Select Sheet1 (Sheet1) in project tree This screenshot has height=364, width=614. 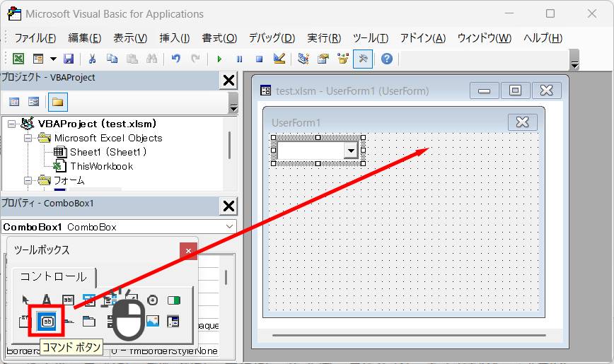(108, 152)
